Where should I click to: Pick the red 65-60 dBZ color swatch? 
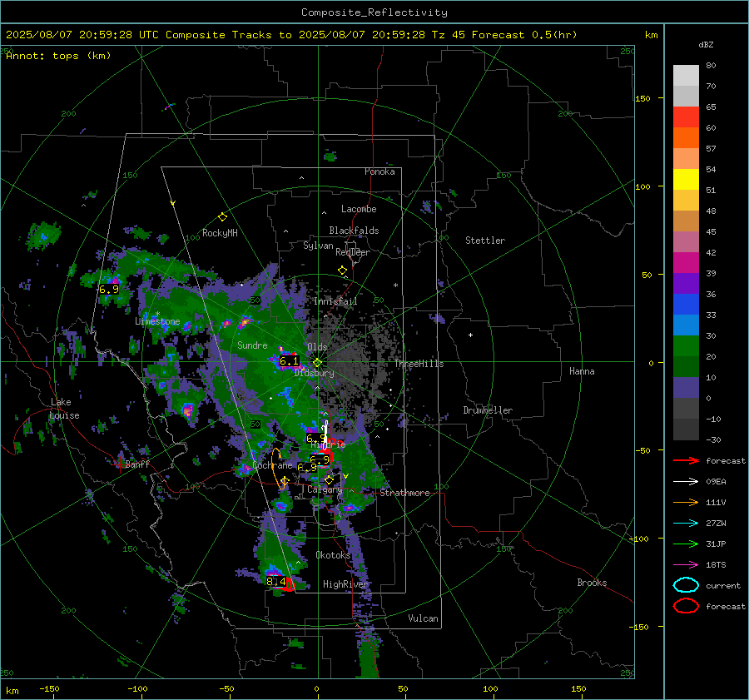686,117
